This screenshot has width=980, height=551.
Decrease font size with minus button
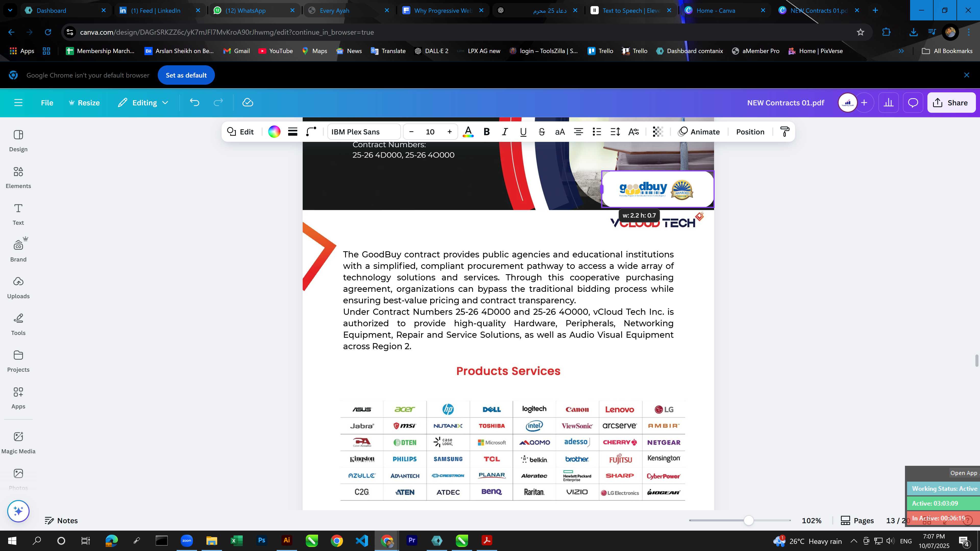pos(411,132)
